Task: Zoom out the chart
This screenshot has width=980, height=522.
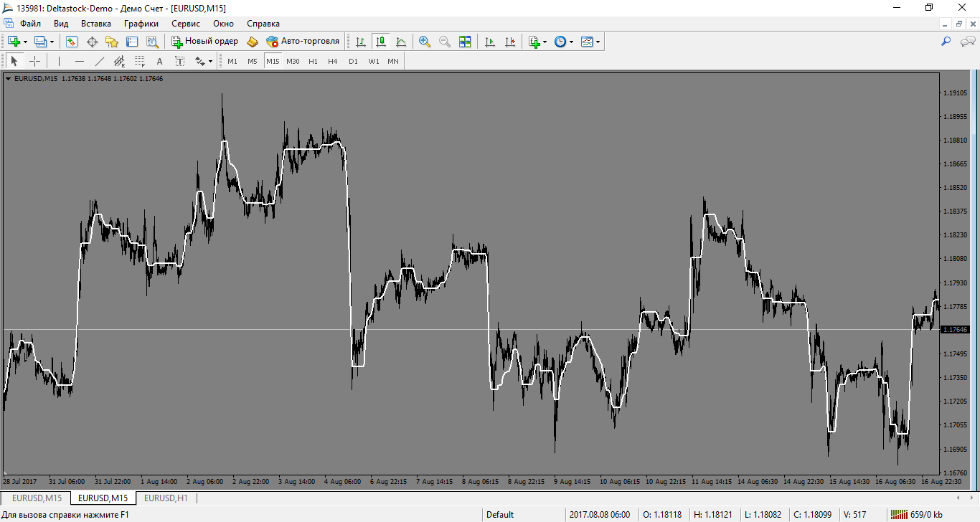Action: click(x=445, y=42)
